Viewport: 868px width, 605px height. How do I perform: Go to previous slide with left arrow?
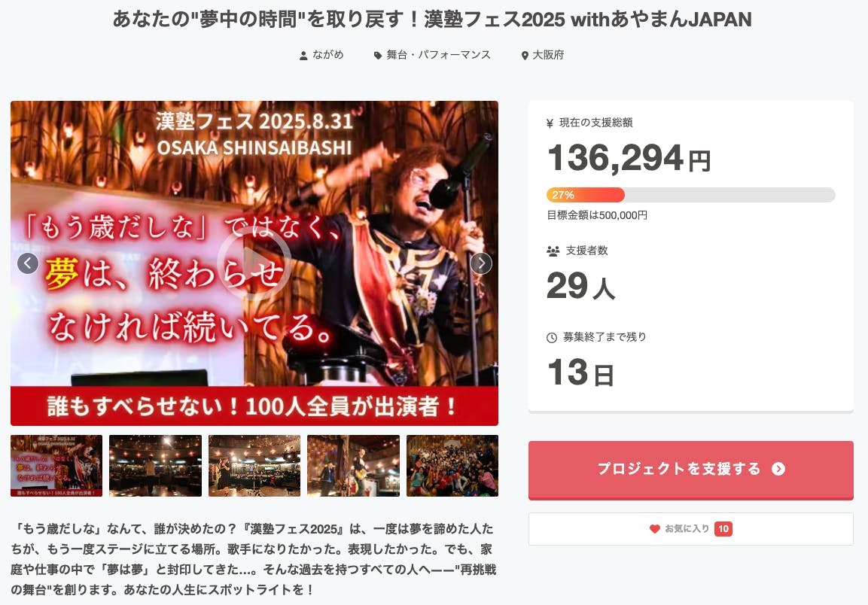28,263
